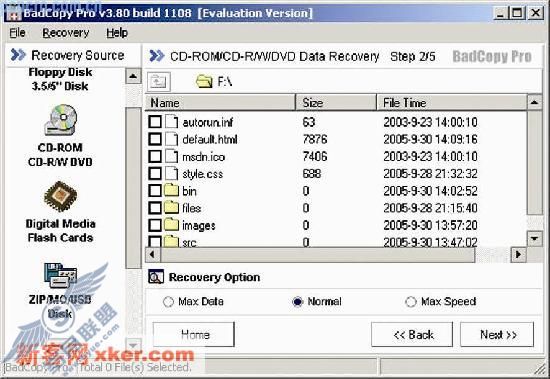Screen dimensions: 550x379
Task: Choose the Max Speed radio button
Action: (x=411, y=302)
